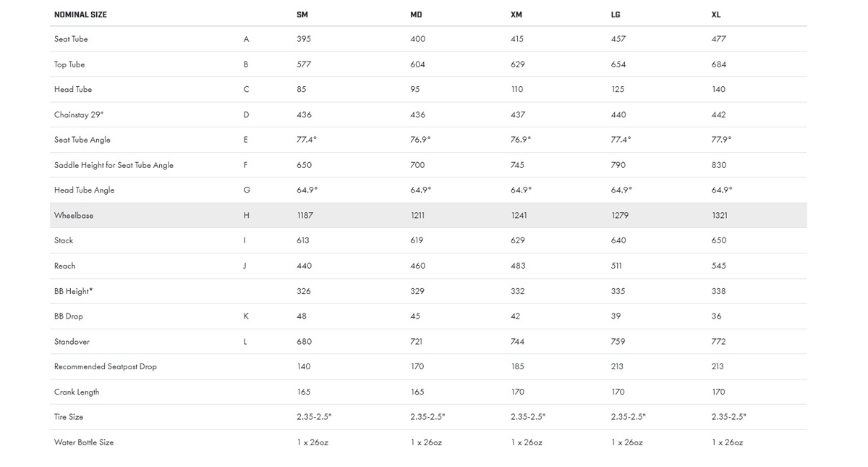The image size is (868, 467).
Task: Click the SM Stack value 613
Action: point(303,240)
